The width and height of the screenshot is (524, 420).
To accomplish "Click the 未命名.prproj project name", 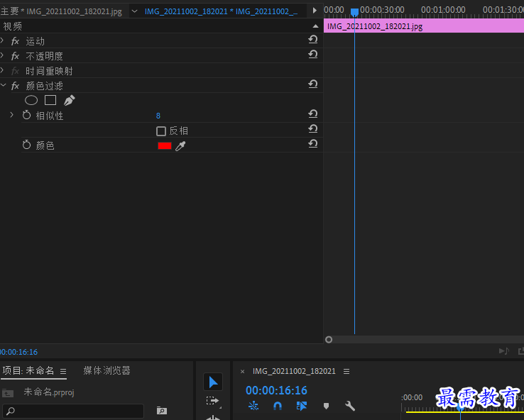I will (x=49, y=392).
